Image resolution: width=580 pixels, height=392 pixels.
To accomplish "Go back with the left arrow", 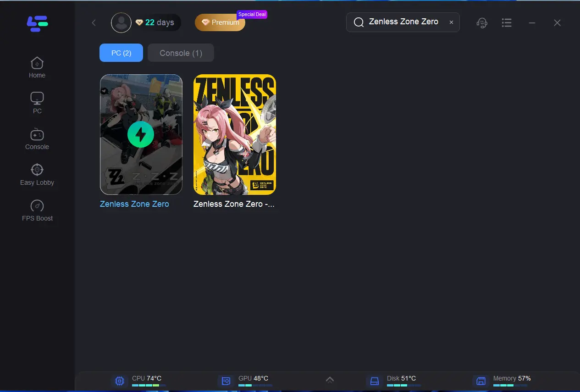I will click(94, 23).
